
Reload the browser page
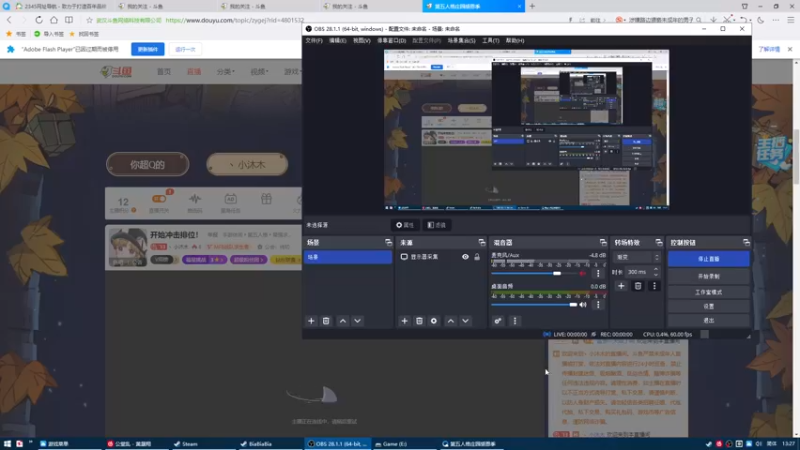pos(39,20)
